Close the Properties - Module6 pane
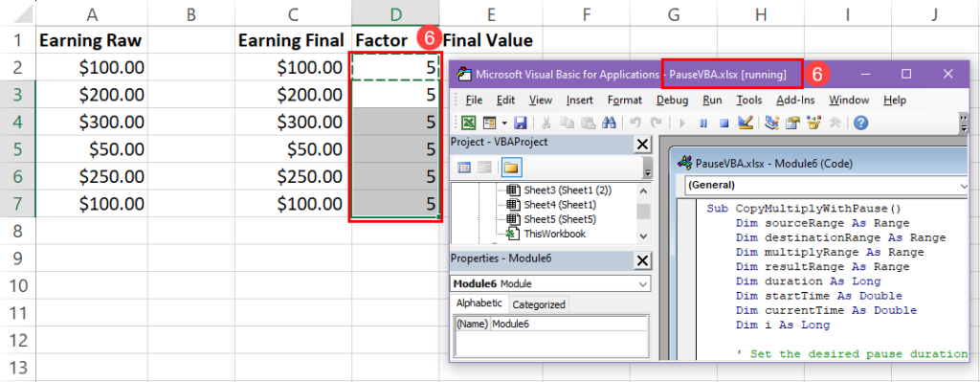 pos(642,260)
